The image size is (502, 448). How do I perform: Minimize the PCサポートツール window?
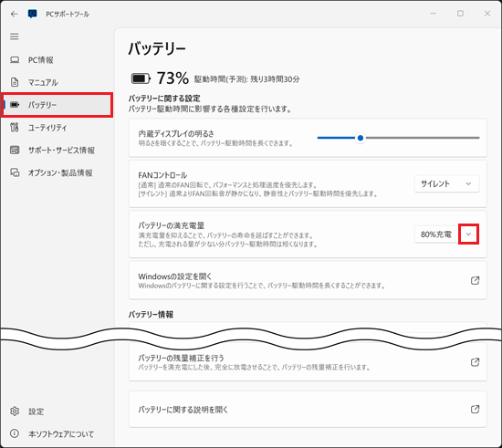point(434,14)
